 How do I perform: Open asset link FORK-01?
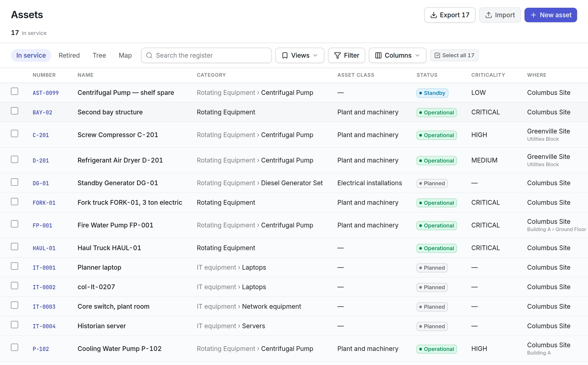coord(44,203)
